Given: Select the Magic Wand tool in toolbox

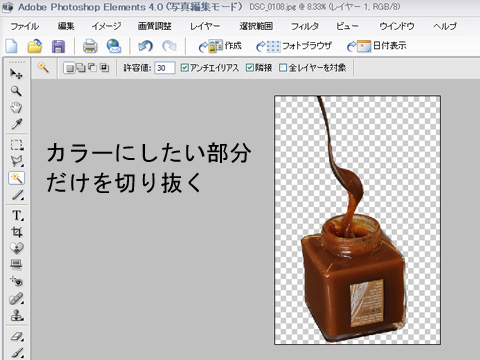Looking at the screenshot, I should [x=16, y=178].
